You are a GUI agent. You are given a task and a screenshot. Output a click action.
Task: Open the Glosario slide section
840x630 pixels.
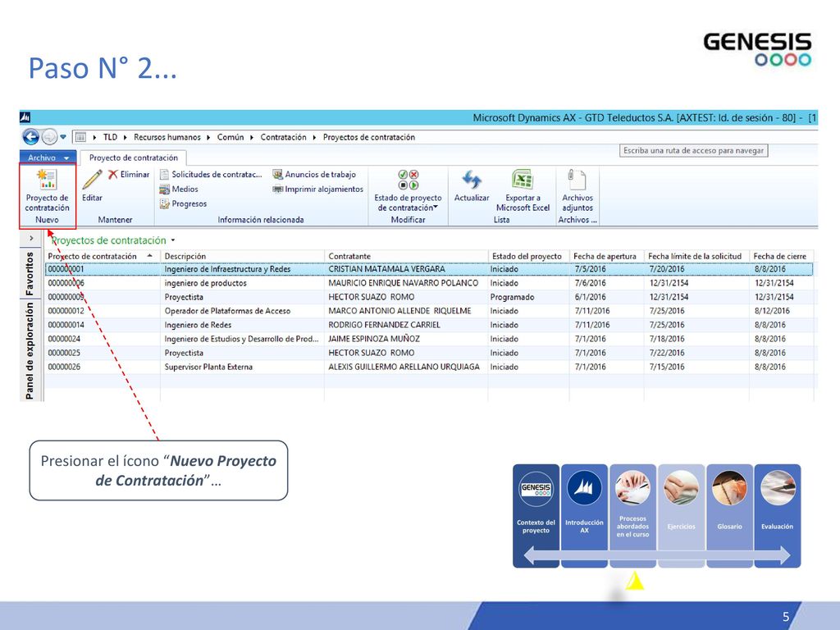[729, 515]
